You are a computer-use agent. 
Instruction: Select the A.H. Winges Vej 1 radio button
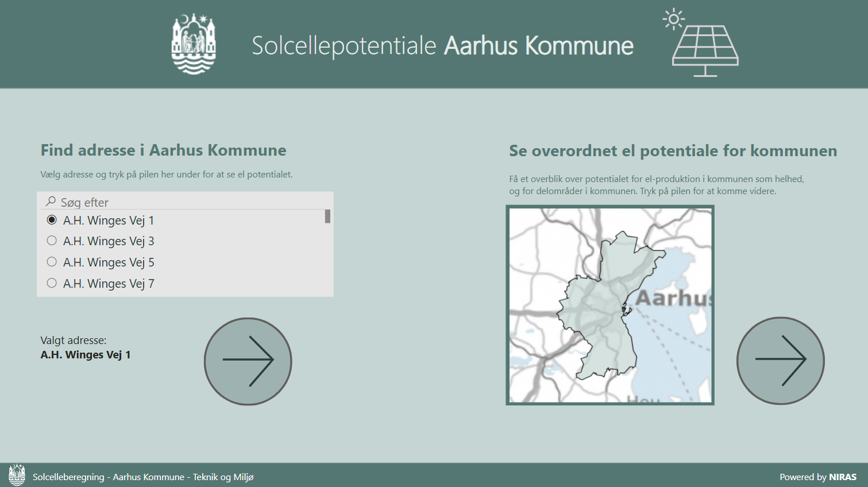coord(52,220)
